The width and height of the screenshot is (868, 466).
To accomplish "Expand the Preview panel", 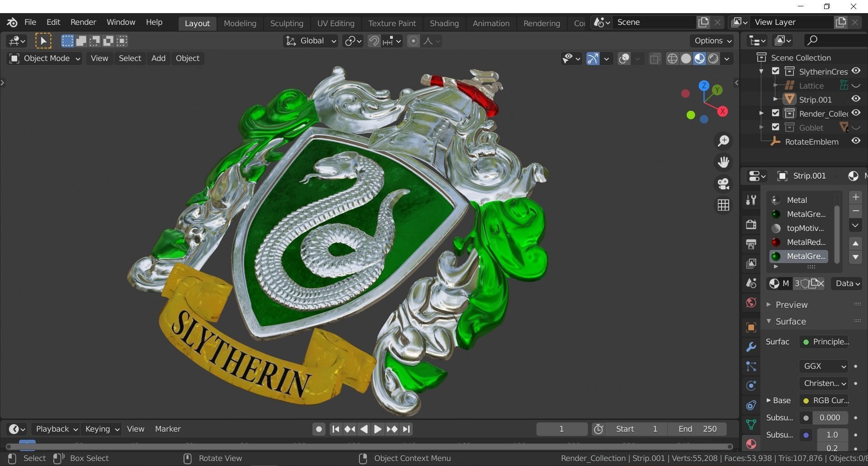I will pyautogui.click(x=791, y=305).
